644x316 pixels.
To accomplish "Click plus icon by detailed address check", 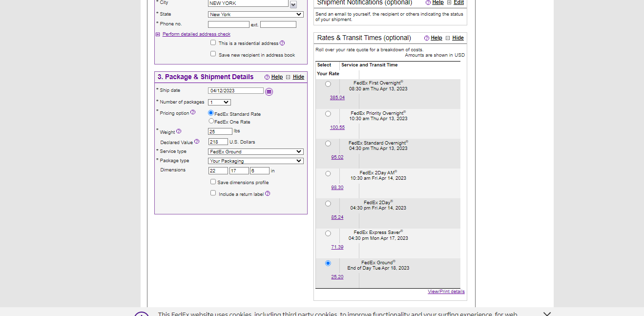I will pyautogui.click(x=158, y=34).
